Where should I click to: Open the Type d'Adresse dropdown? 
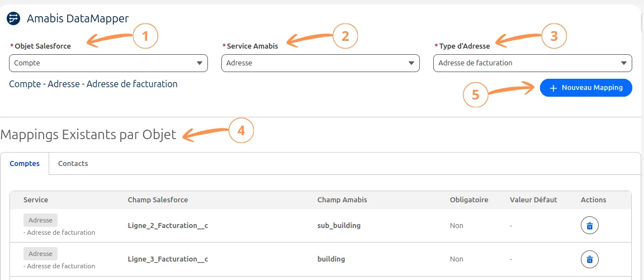[532, 63]
